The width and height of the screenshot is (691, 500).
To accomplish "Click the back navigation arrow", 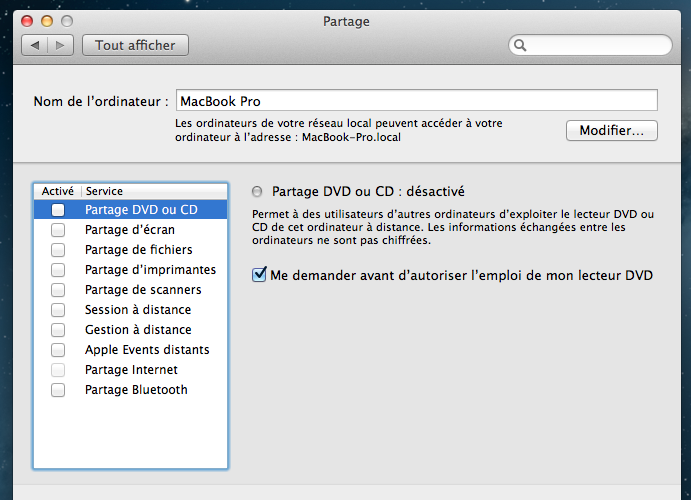I will tap(35, 45).
